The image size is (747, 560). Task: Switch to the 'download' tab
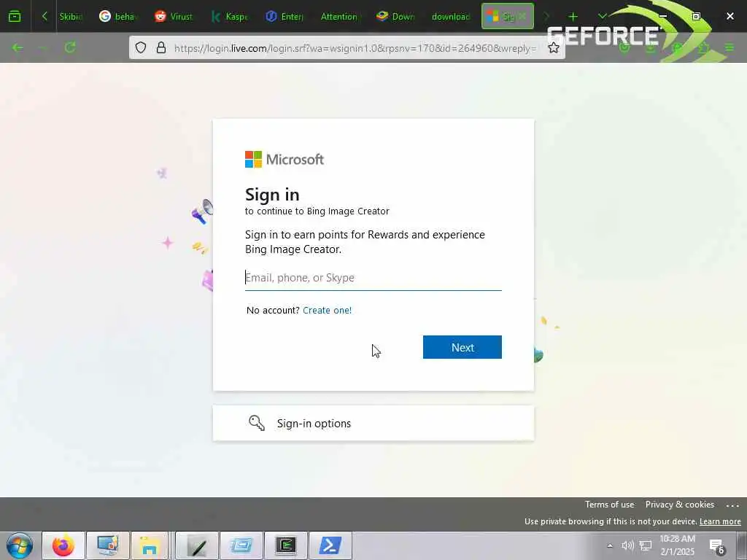(x=451, y=17)
